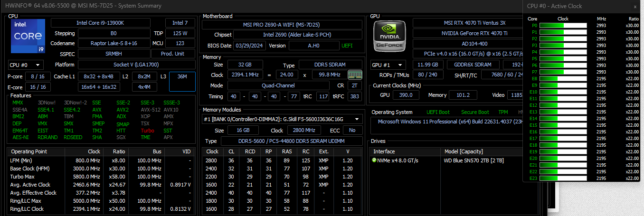Click the 125 W TDP value
This screenshot has height=216, width=644.
coord(180,33)
